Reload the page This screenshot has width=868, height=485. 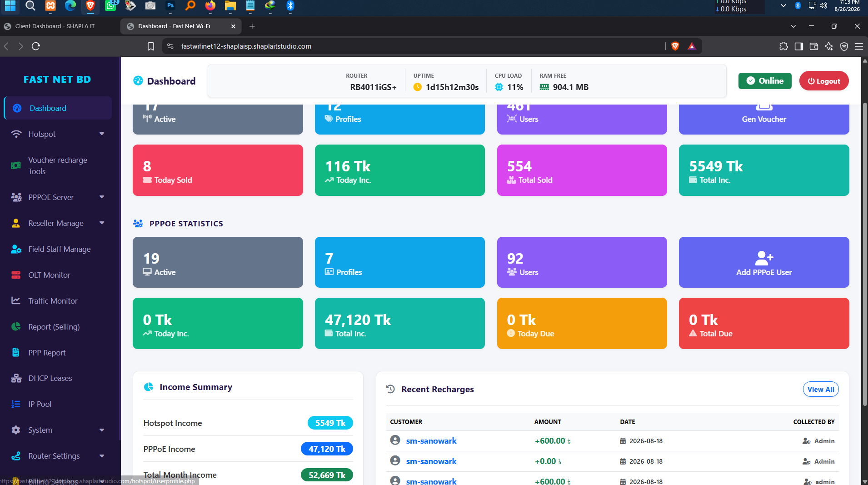click(x=36, y=46)
